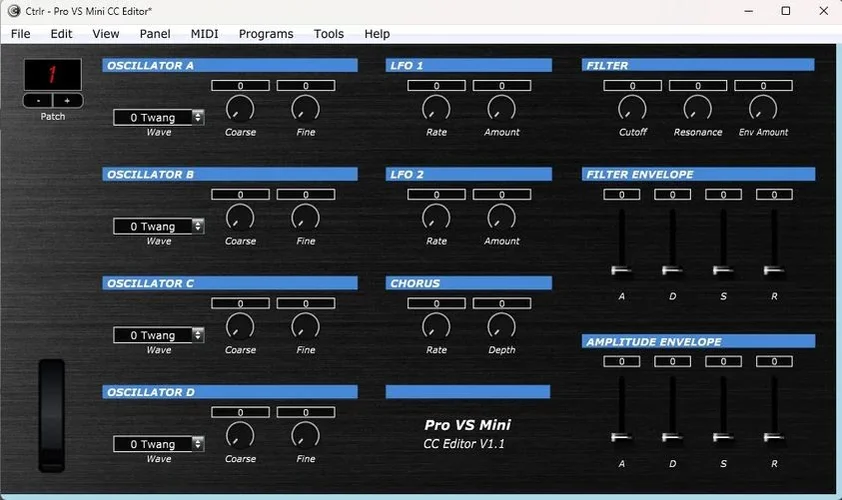Click Oscillator A Coarse knob
This screenshot has height=500, width=842.
[x=240, y=109]
